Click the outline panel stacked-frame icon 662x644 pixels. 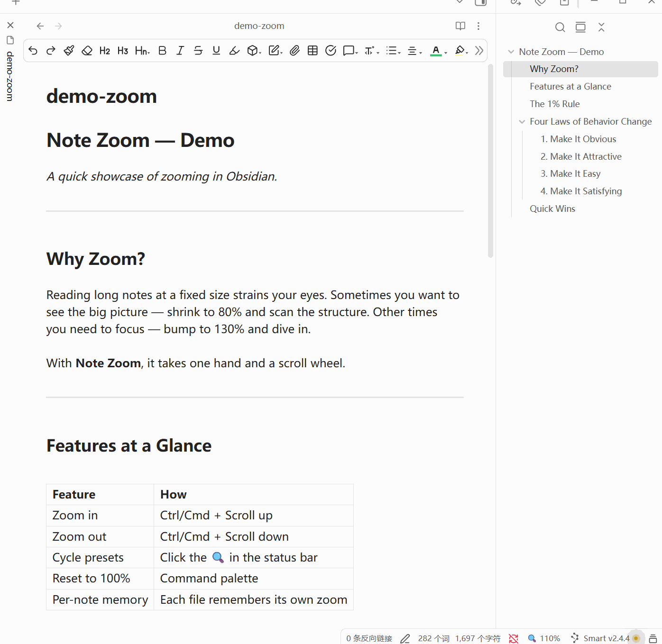580,27
